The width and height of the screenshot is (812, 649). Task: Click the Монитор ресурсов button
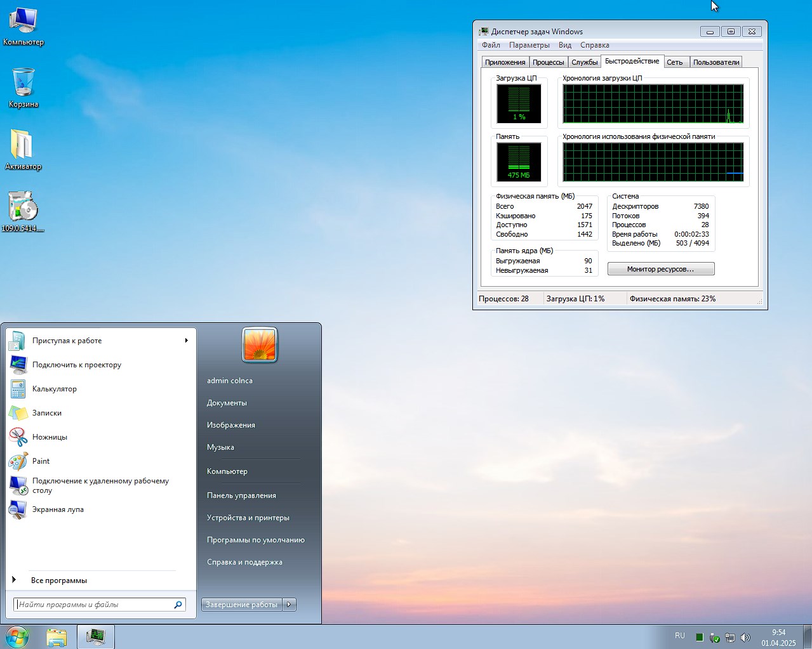(x=660, y=269)
